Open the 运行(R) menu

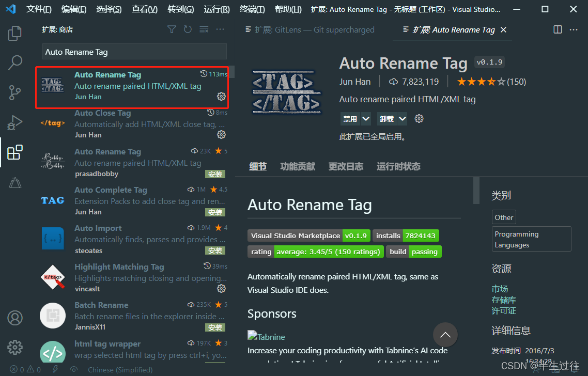coord(216,9)
